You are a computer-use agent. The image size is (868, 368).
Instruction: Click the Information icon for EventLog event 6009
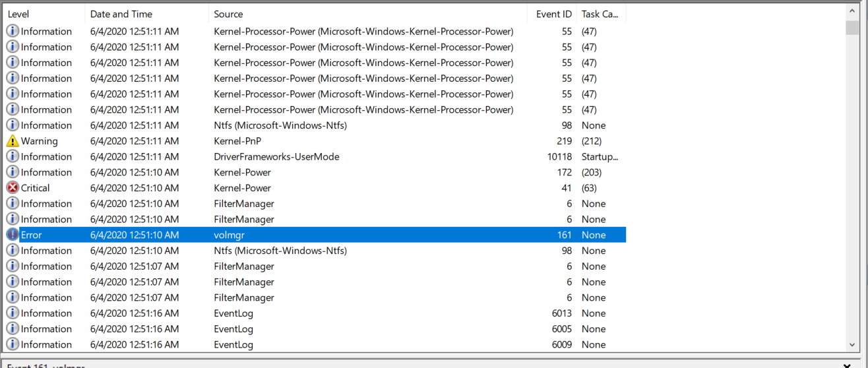point(13,344)
